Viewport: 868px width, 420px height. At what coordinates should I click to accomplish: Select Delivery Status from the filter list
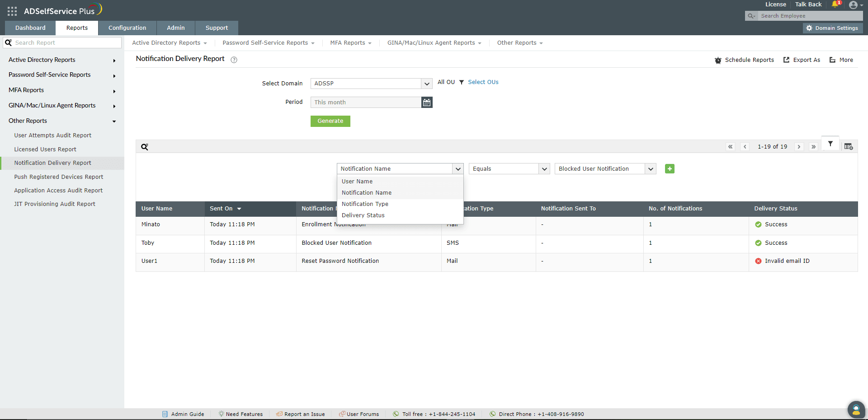tap(363, 215)
